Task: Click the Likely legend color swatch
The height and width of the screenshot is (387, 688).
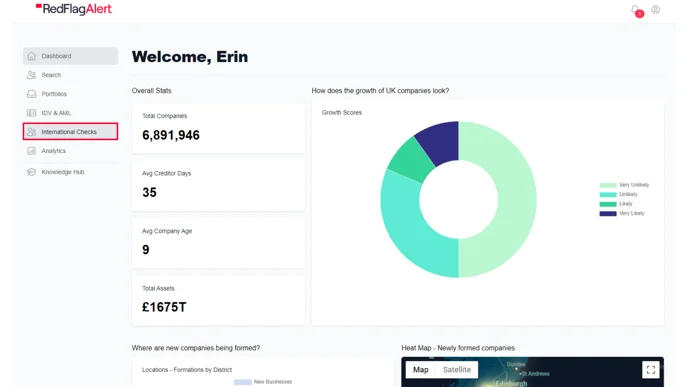Action: [608, 204]
